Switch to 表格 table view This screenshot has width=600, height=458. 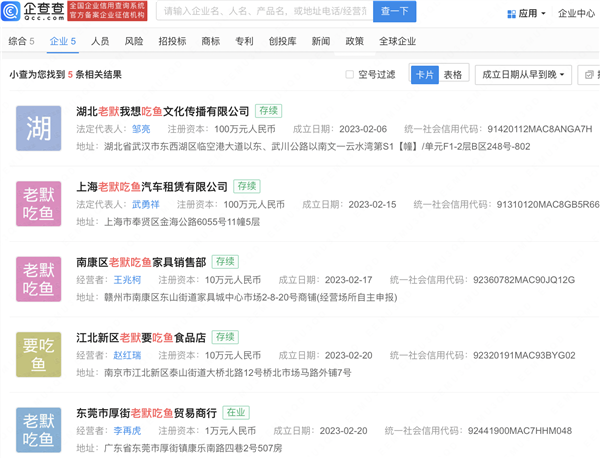[x=453, y=74]
